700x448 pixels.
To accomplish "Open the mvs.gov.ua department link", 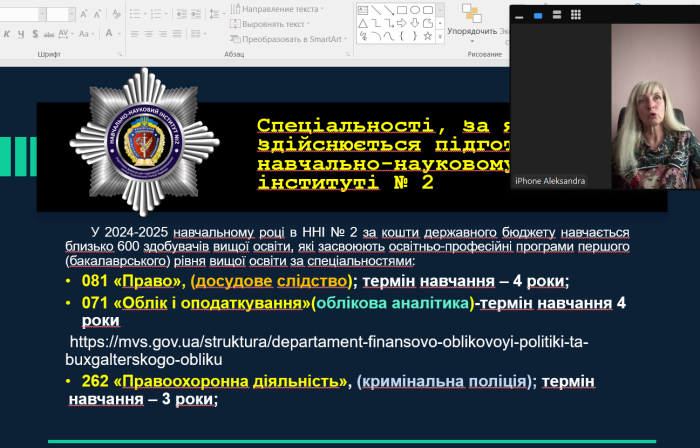I will click(x=328, y=343).
